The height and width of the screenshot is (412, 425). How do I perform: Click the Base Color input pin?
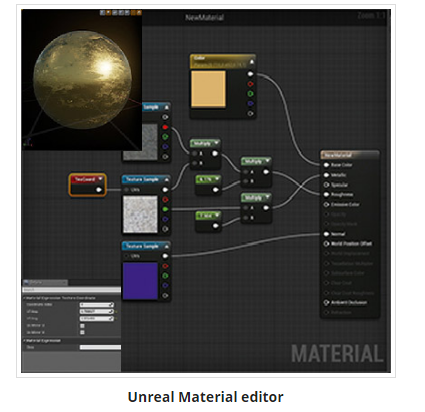(326, 165)
